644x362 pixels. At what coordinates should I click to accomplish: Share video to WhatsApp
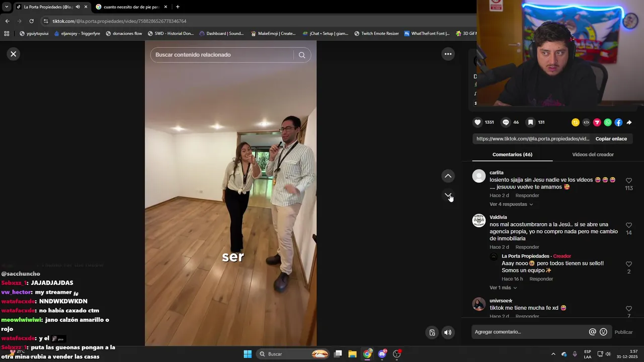pos(608,122)
